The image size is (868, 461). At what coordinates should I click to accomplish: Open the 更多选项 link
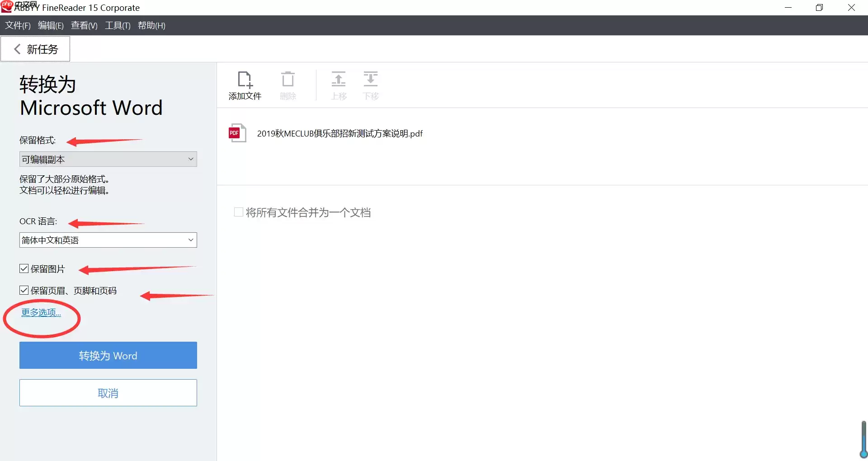click(41, 312)
